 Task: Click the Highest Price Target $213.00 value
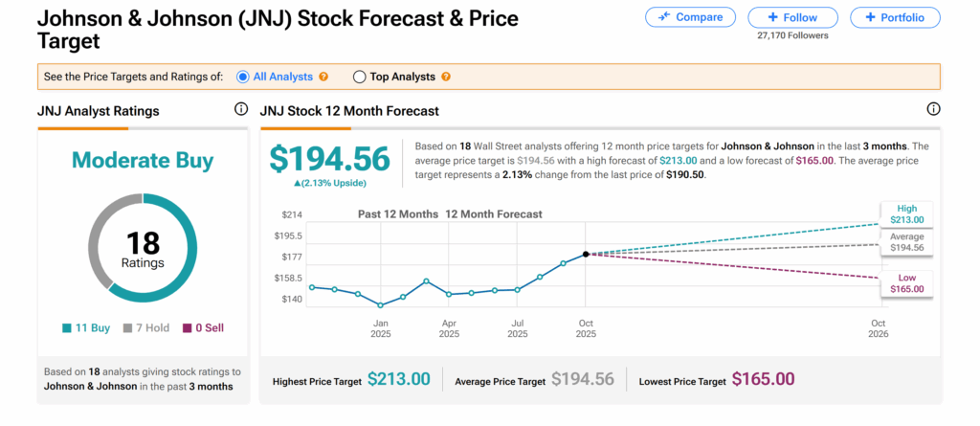399,379
